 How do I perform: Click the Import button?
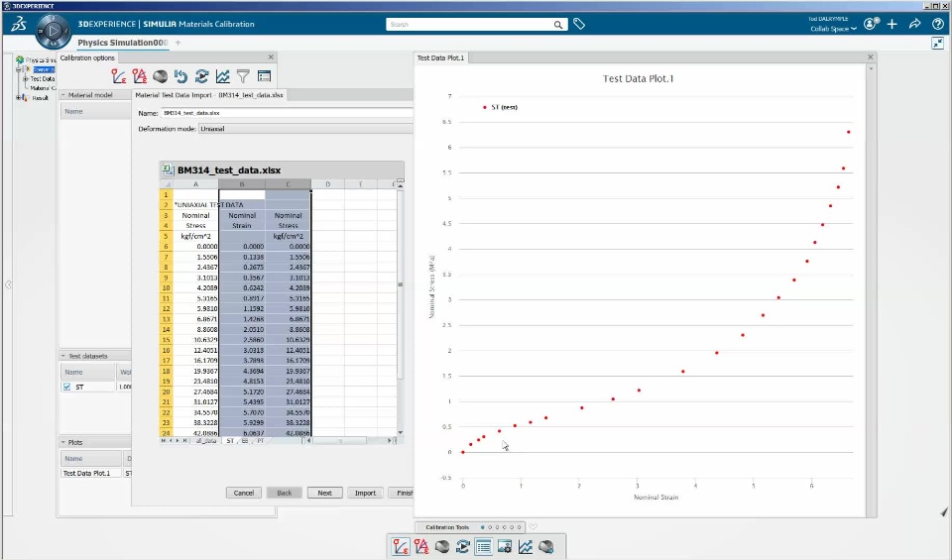click(365, 493)
